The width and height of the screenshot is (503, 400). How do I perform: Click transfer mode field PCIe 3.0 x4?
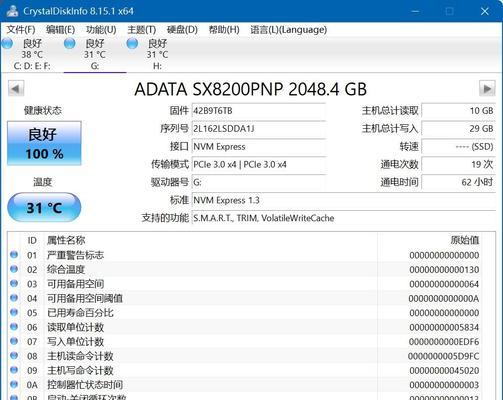click(259, 164)
